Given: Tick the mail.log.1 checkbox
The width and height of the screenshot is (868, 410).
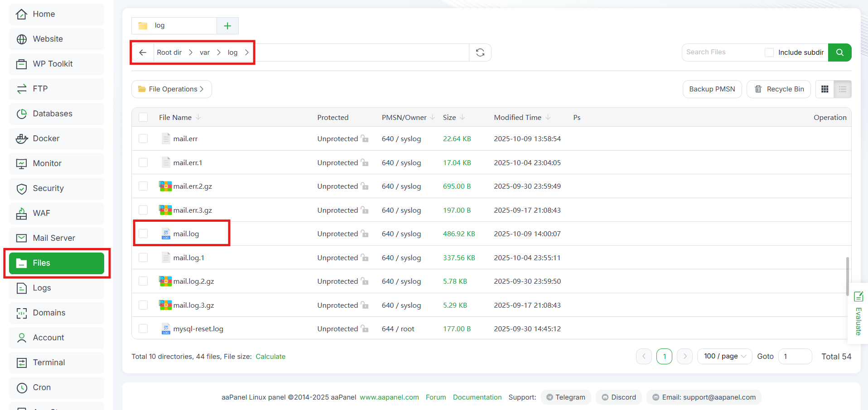Looking at the screenshot, I should (143, 257).
